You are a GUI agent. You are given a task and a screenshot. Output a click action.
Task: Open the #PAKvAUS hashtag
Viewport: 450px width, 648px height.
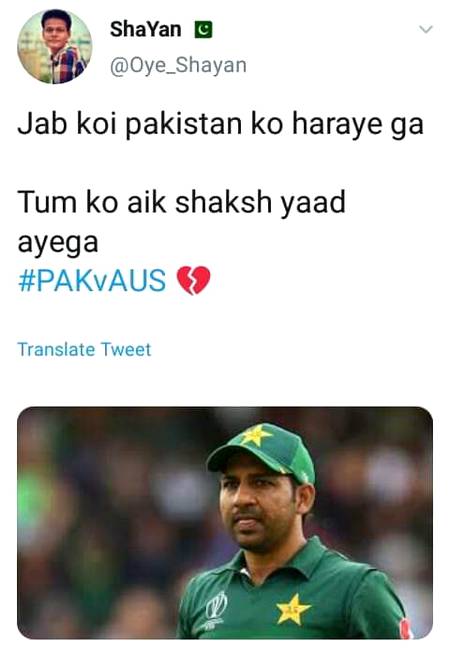92,280
